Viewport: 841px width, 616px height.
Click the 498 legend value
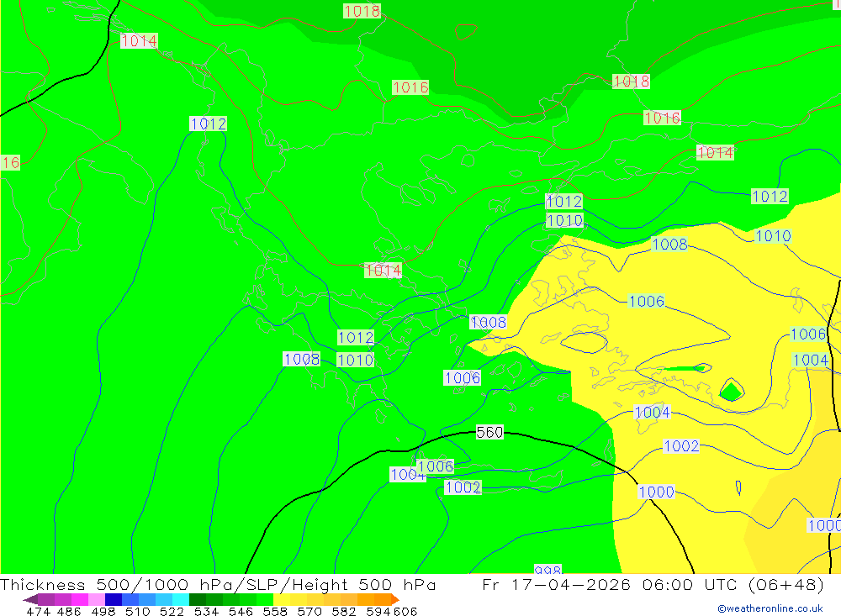[x=103, y=611]
